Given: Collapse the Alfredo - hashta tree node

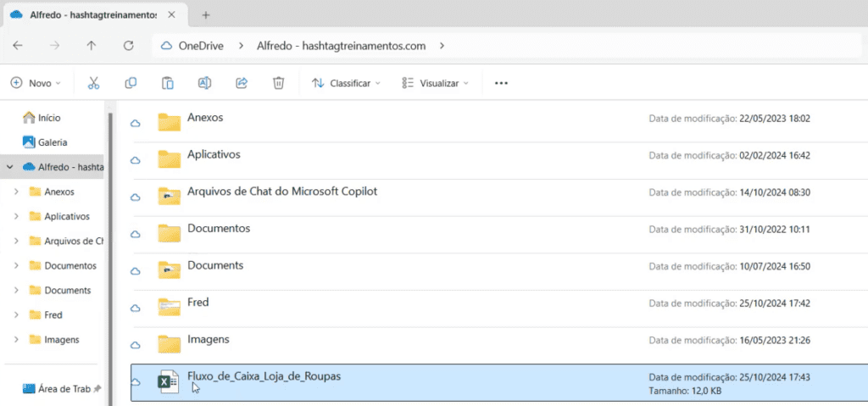Looking at the screenshot, I should tap(10, 167).
